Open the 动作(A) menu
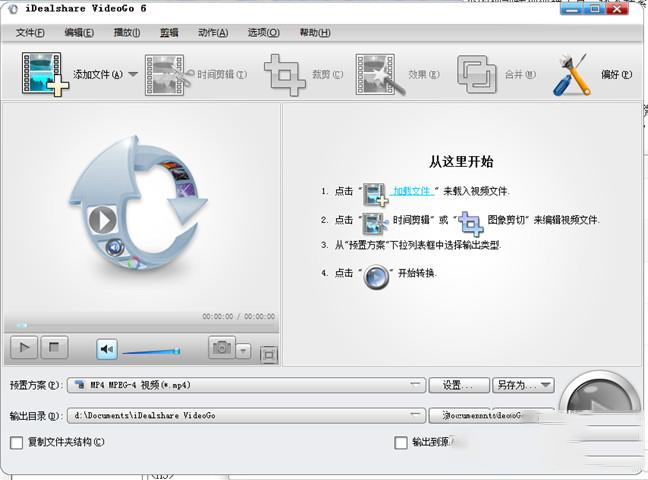 click(213, 33)
